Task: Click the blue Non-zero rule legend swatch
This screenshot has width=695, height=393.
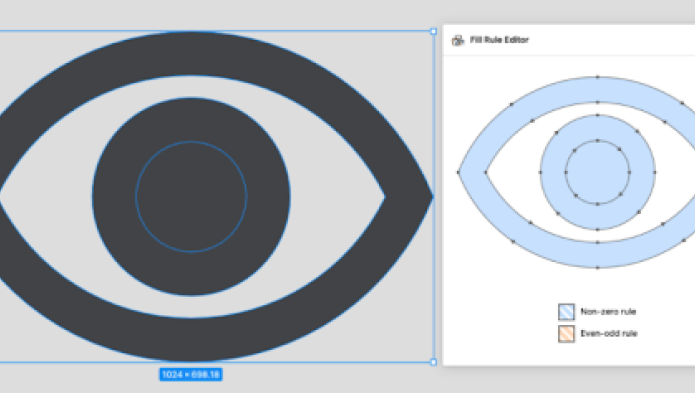Action: 566,311
